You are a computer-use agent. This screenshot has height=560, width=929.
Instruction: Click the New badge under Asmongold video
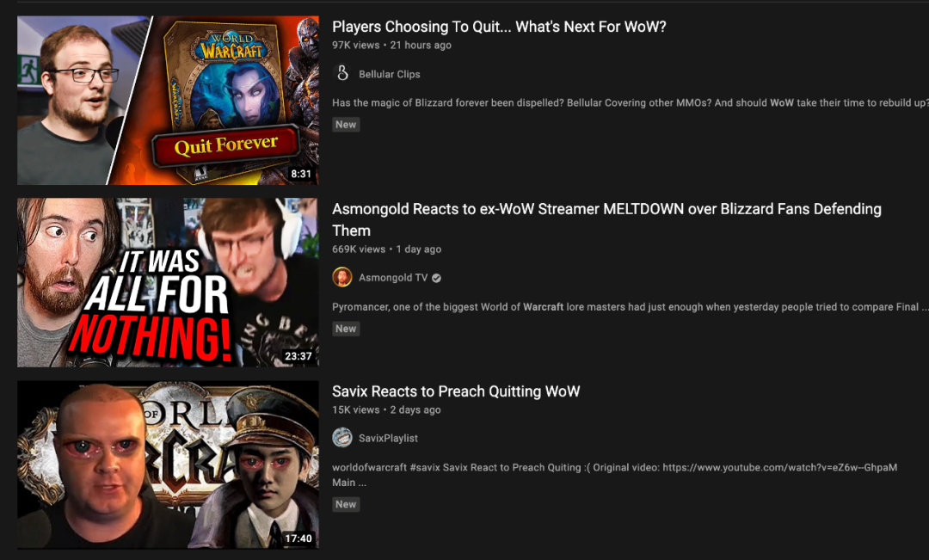coord(346,329)
